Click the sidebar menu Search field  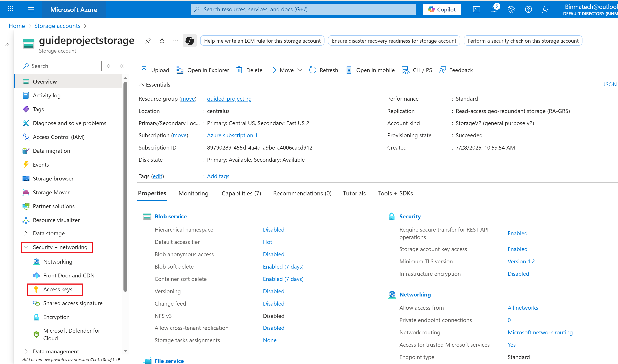[61, 66]
